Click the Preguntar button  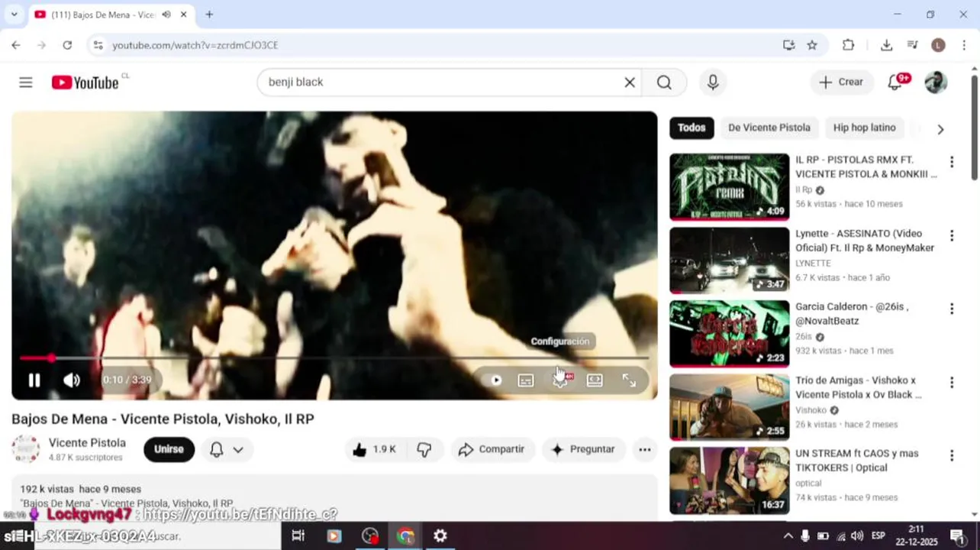coord(583,450)
